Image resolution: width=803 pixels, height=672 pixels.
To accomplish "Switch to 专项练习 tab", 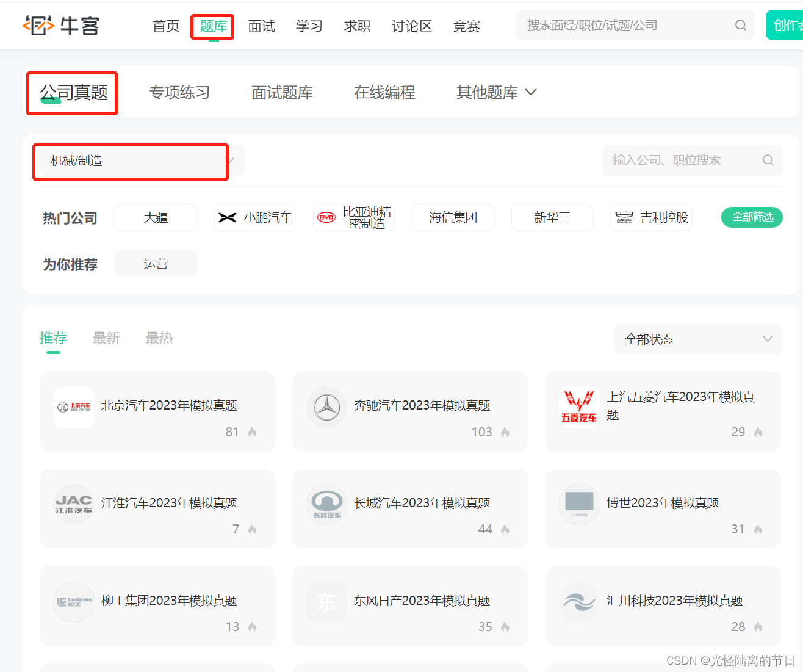I will click(179, 92).
